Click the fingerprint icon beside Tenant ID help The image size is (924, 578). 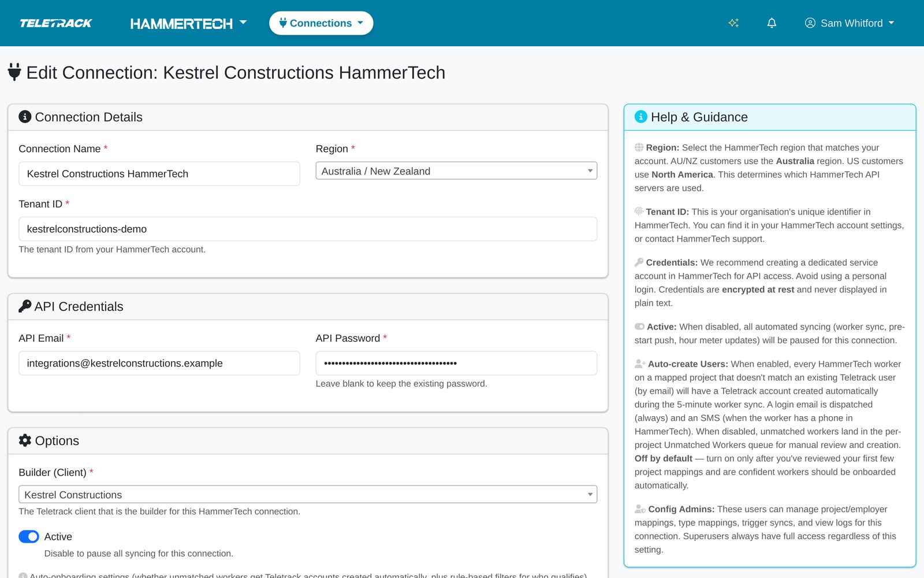(639, 212)
